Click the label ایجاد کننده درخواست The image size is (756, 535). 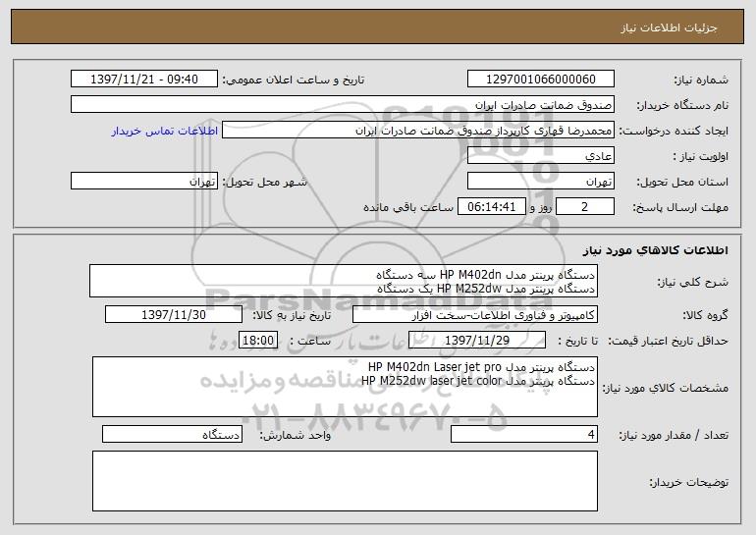tap(674, 131)
